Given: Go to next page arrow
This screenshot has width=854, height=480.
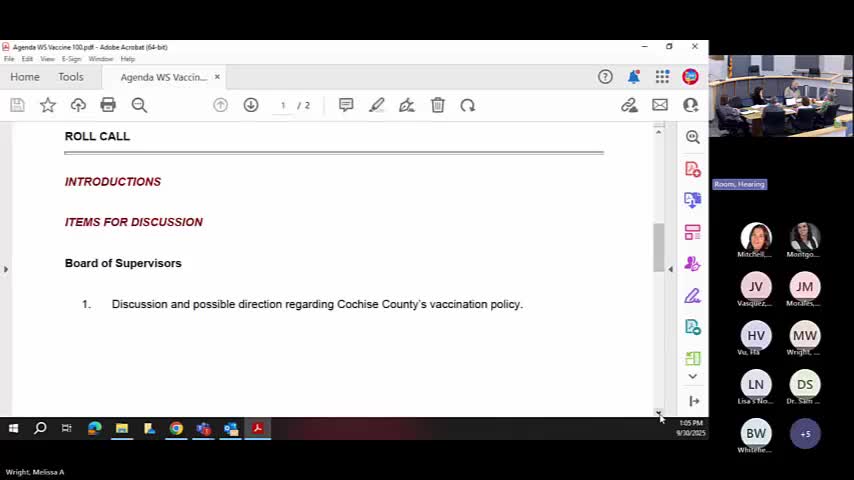Looking at the screenshot, I should pos(251,105).
